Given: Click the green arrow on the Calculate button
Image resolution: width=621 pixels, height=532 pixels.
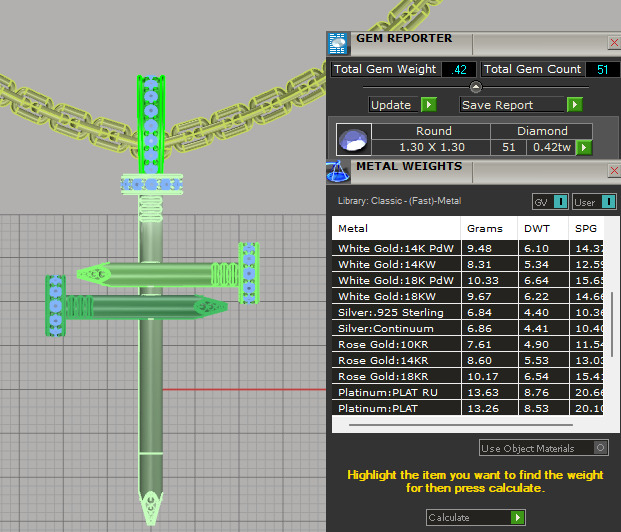Looking at the screenshot, I should coord(517,517).
